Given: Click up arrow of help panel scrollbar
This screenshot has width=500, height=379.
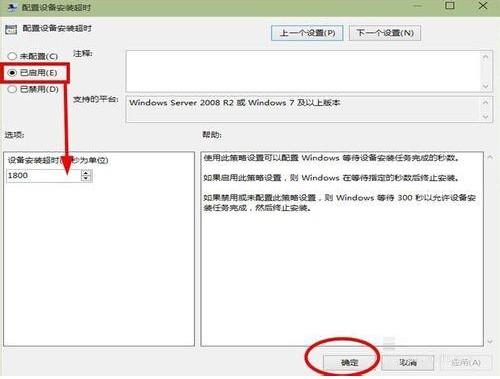Looking at the screenshot, I should [x=490, y=157].
